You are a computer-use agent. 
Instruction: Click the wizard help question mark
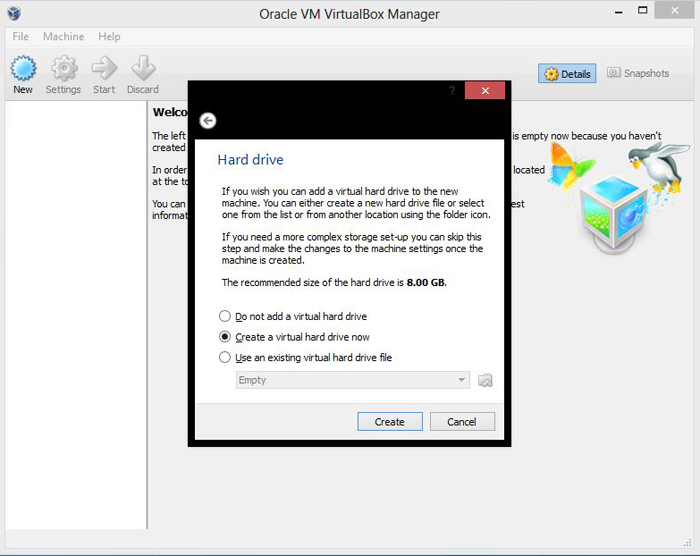[x=452, y=91]
